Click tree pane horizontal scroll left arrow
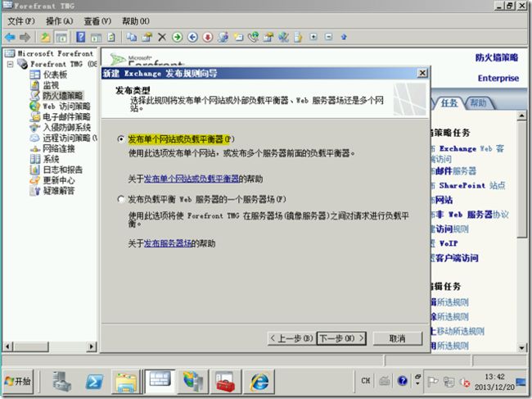Image resolution: width=532 pixels, height=399 pixels. coord(8,347)
